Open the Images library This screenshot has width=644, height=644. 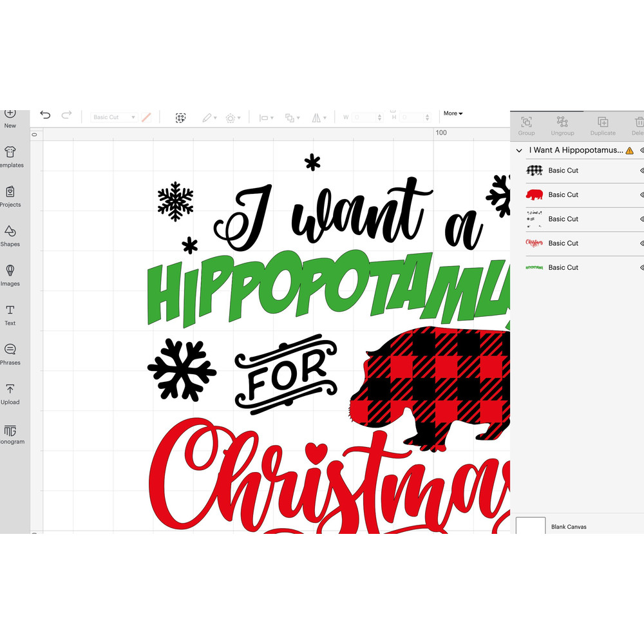[x=10, y=273]
